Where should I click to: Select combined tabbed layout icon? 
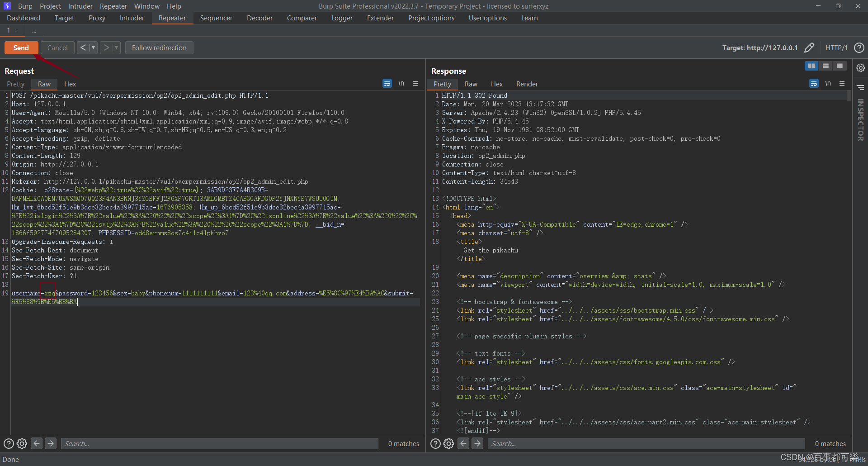point(840,66)
